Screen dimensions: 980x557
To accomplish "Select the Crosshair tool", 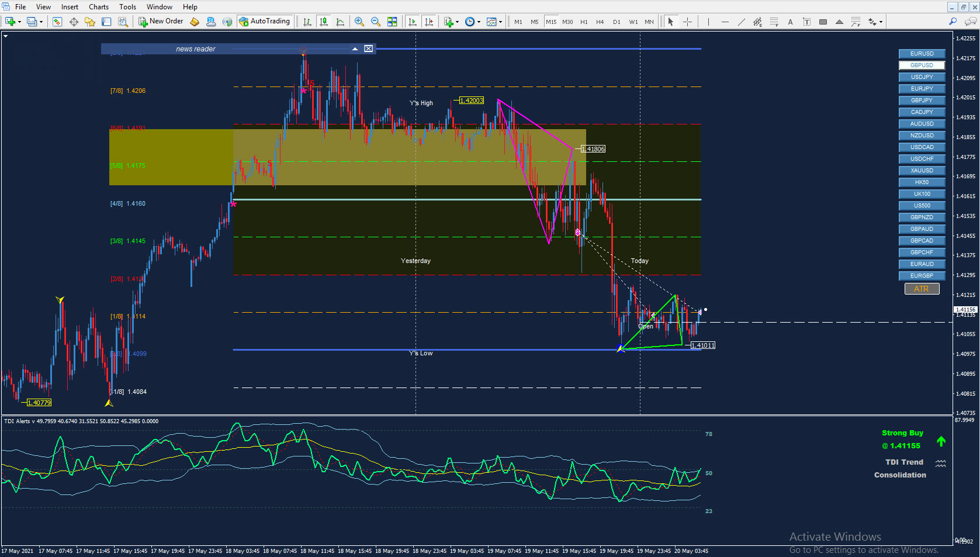I will click(x=687, y=22).
